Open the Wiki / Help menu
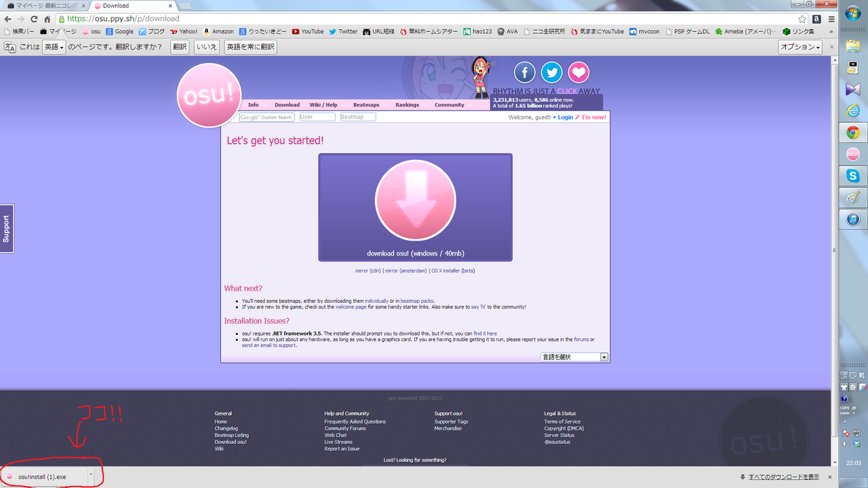868x488 pixels. point(323,105)
